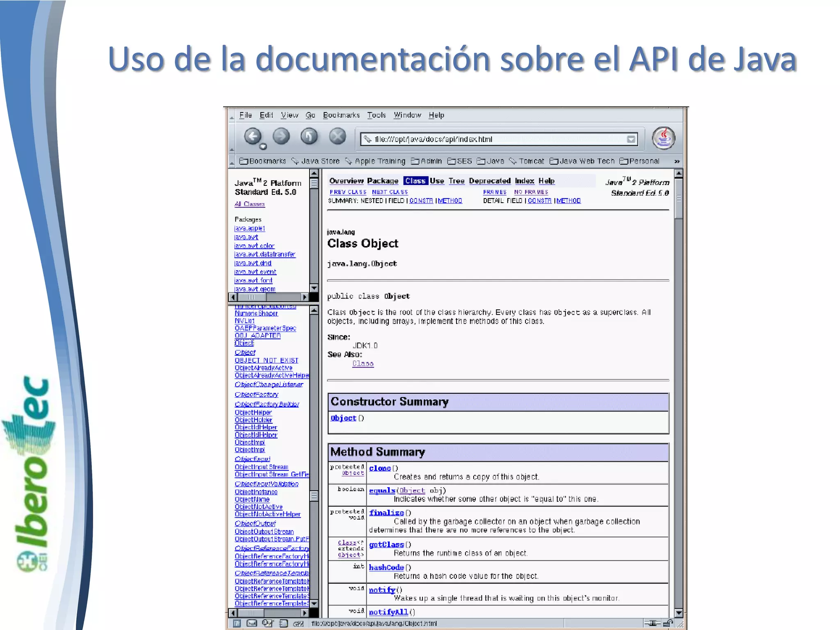Open the Mail icon in the status bar
Viewport: 840px width, 630px height.
pyautogui.click(x=251, y=623)
